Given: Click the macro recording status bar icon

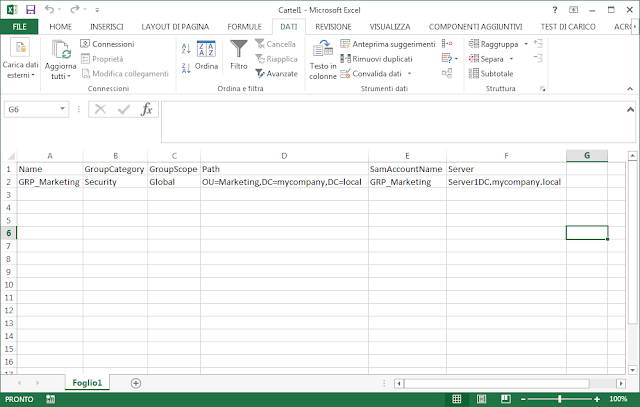Looking at the screenshot, I should click(x=51, y=399).
